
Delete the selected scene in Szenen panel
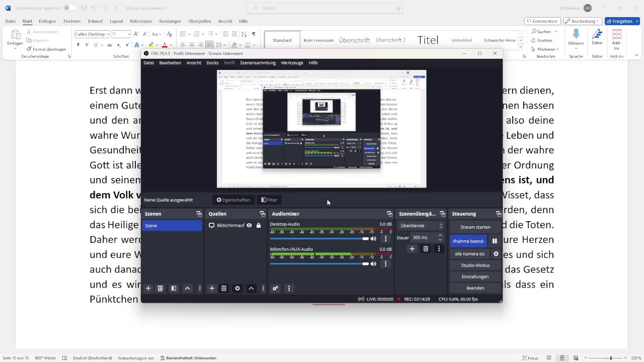click(160, 288)
